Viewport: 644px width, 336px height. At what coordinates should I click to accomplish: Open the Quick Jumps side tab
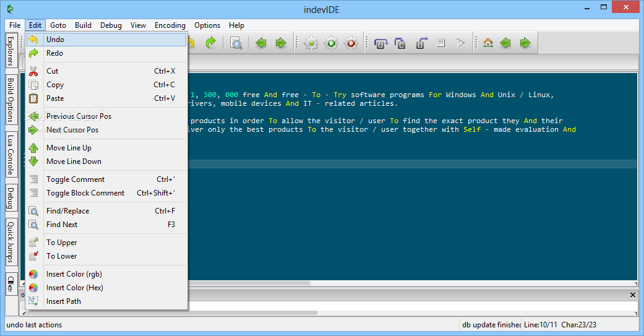click(11, 242)
